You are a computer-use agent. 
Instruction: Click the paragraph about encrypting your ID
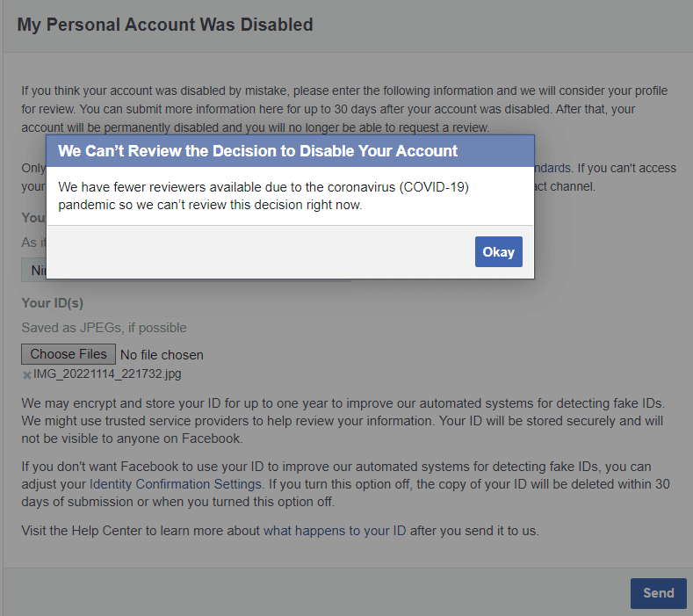point(343,420)
